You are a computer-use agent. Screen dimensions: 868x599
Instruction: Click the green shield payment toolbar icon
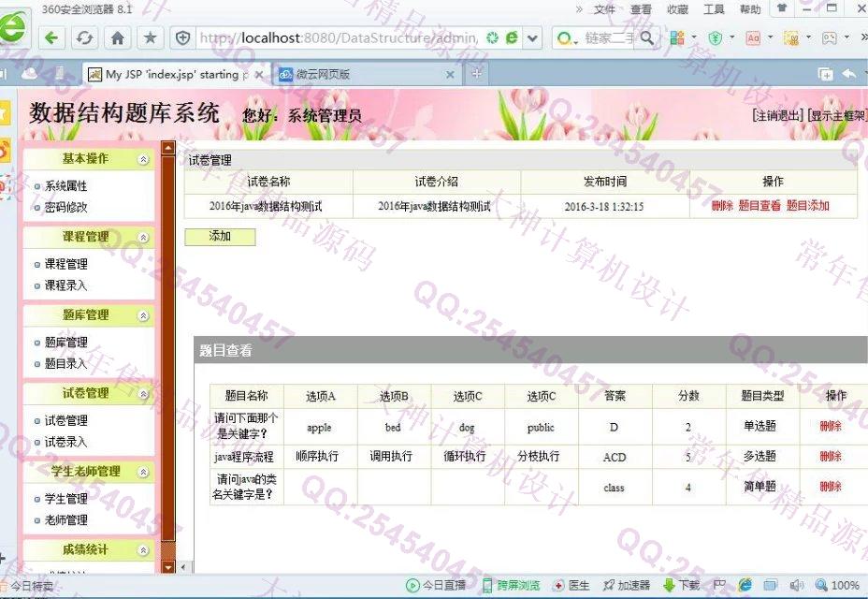(x=716, y=38)
